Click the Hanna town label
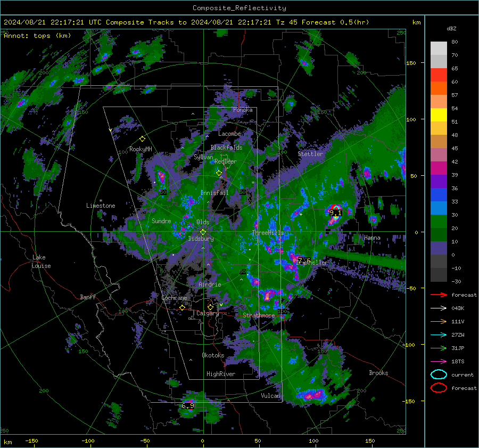The width and height of the screenshot is (479, 448). pyautogui.click(x=372, y=238)
